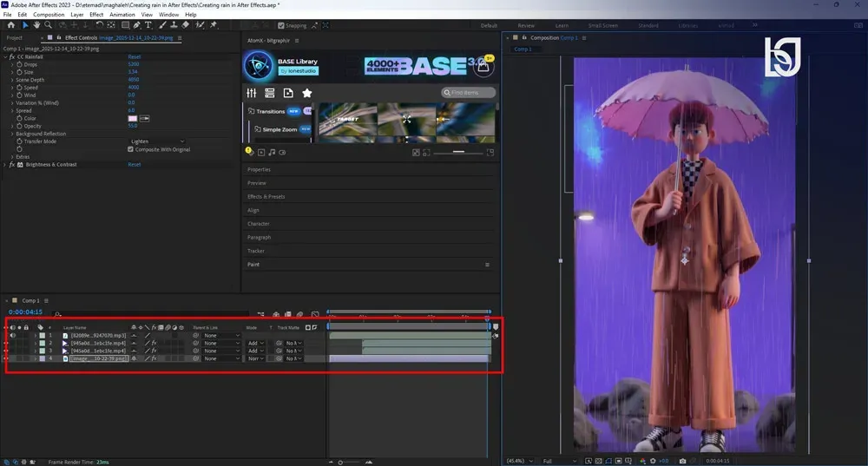Toggle Composite With Original checkbox
Screen dimensions: 868x466
pyautogui.click(x=131, y=149)
